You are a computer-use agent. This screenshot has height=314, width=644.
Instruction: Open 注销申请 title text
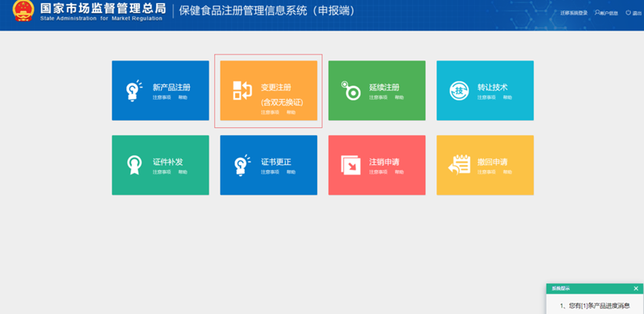coord(384,162)
